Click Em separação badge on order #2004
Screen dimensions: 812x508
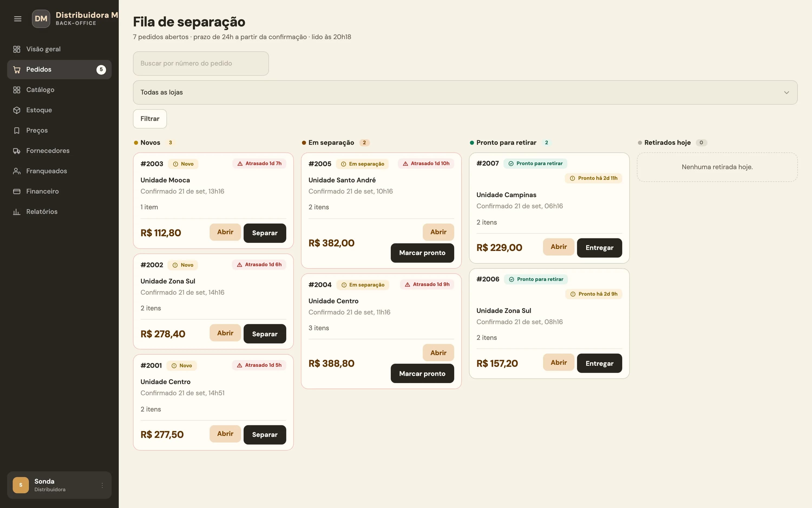[363, 285]
